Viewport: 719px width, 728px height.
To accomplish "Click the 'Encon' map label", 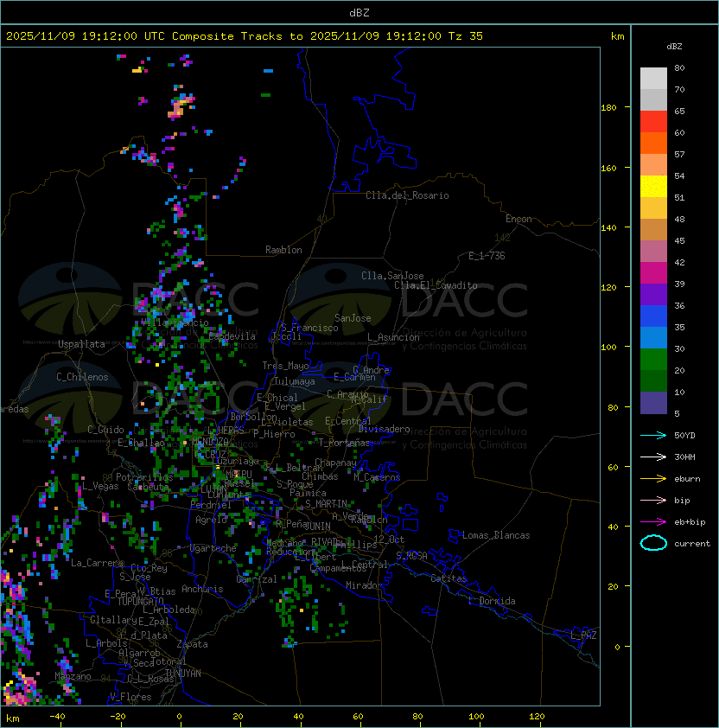I will 519,219.
